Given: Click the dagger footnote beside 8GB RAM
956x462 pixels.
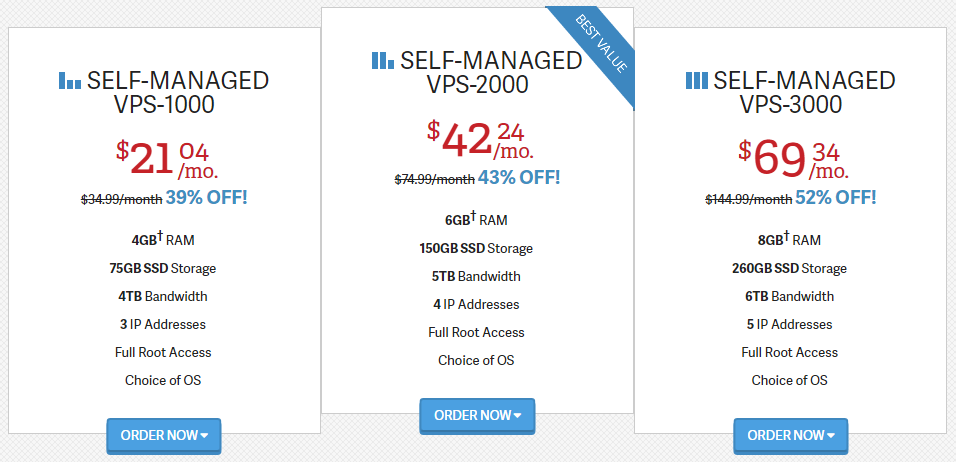Looking at the screenshot, I should 787,235.
